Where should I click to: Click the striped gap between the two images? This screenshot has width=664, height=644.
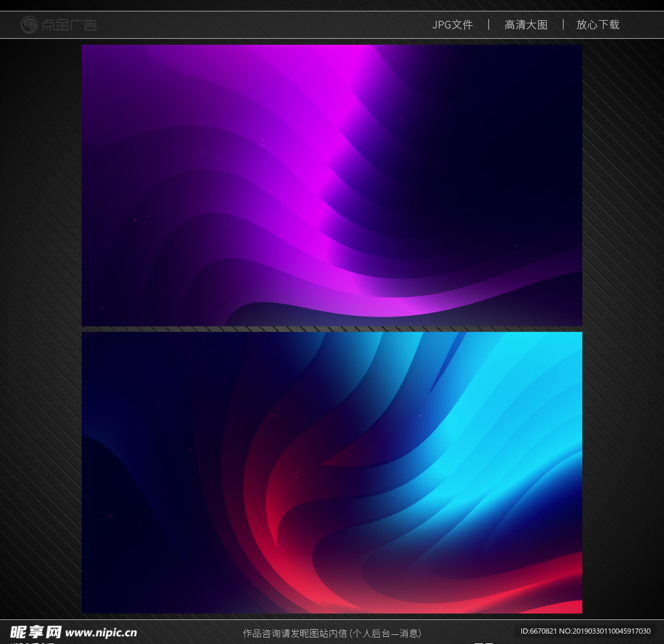[331, 329]
